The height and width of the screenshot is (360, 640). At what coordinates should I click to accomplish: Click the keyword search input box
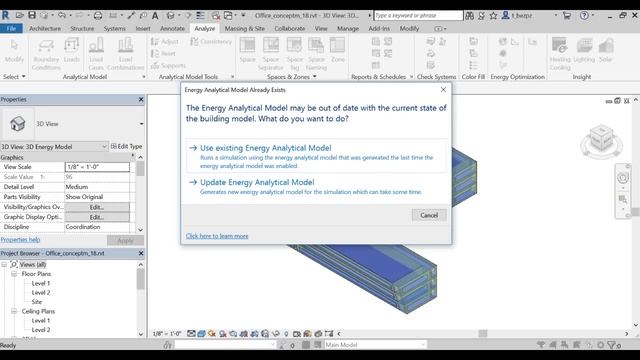pos(418,16)
